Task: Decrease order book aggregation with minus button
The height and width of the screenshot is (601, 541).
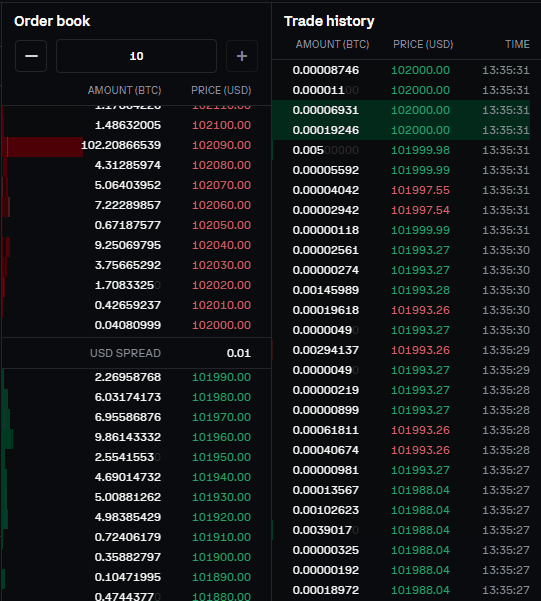Action: point(31,56)
